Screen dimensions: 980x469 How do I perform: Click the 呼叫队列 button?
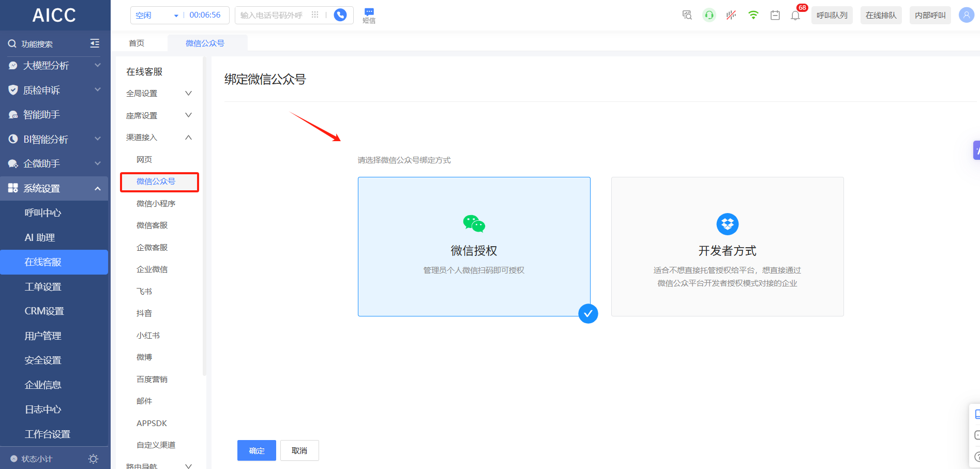(832, 15)
